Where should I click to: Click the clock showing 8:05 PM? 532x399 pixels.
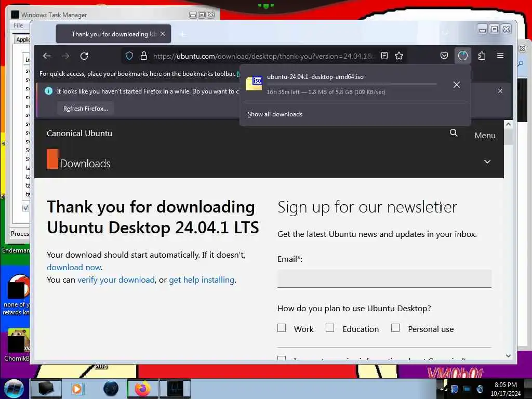point(506,385)
